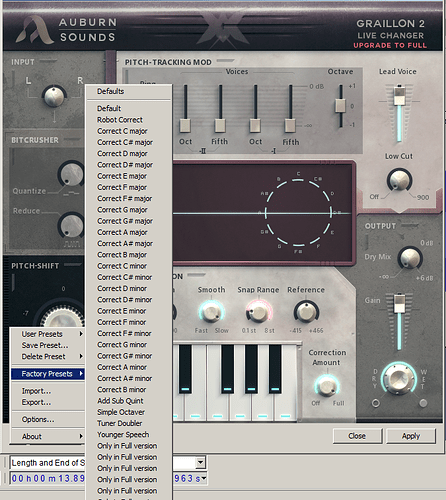Turn the Dry Mix knob
The image size is (446, 500).
click(410, 258)
